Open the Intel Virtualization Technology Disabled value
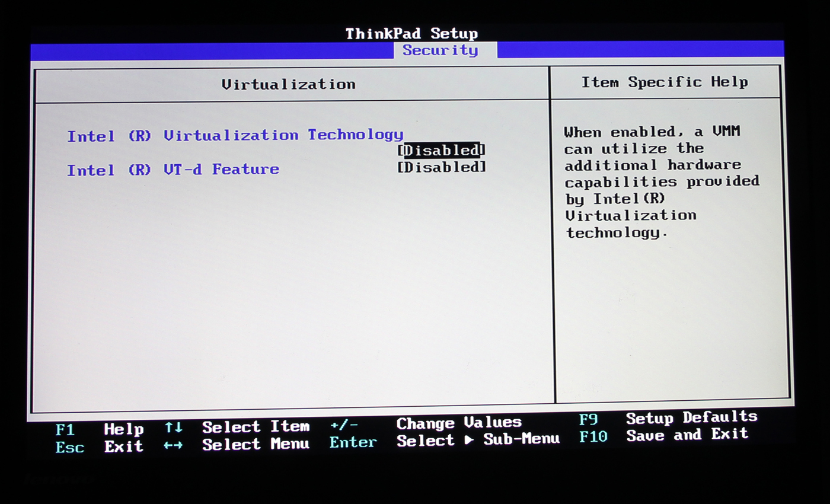The height and width of the screenshot is (504, 830). pyautogui.click(x=442, y=151)
